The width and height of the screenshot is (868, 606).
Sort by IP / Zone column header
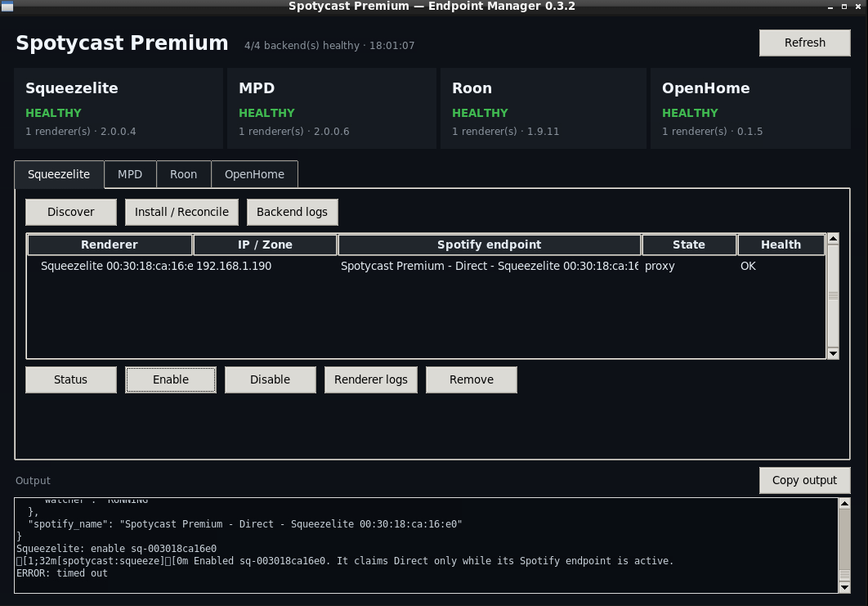[265, 245]
